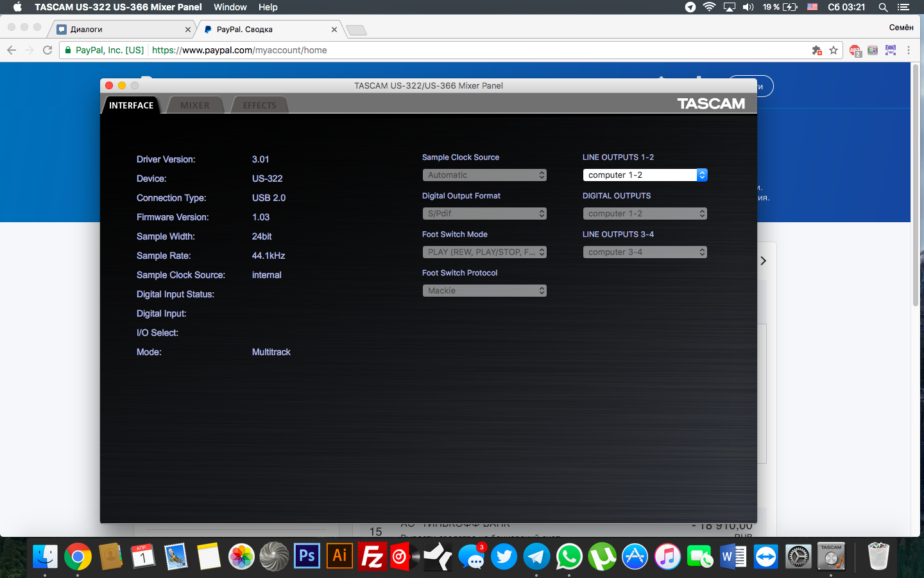Screen dimensions: 924x578
Task: Open the TASCAM US-322 US-366 Mixer Panel app menu
Action: click(x=118, y=7)
